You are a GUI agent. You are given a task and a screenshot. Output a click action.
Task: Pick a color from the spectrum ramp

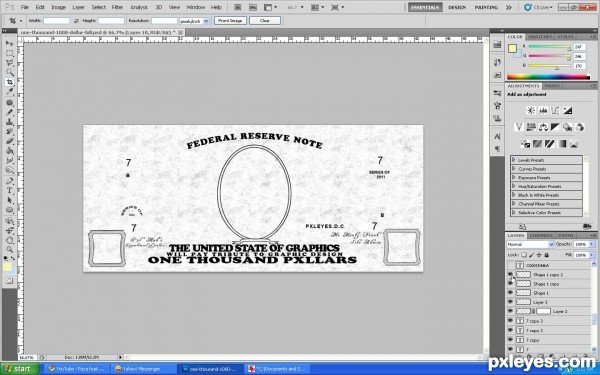coord(548,77)
